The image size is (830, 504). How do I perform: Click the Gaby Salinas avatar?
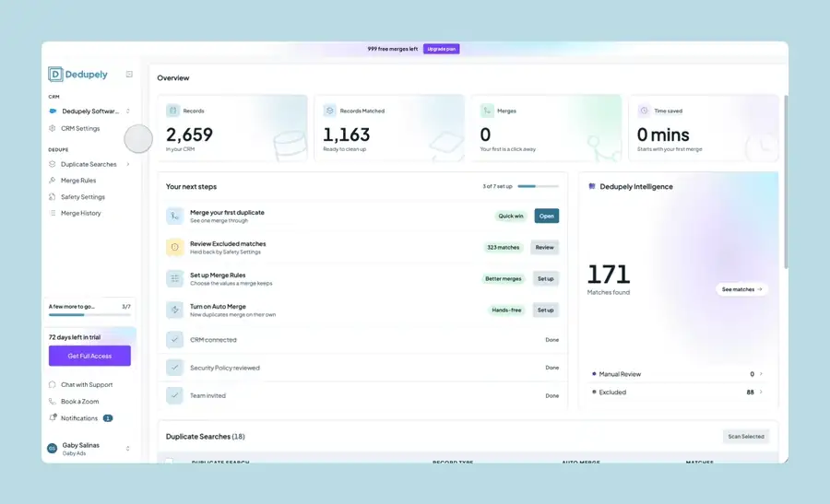(x=53, y=449)
